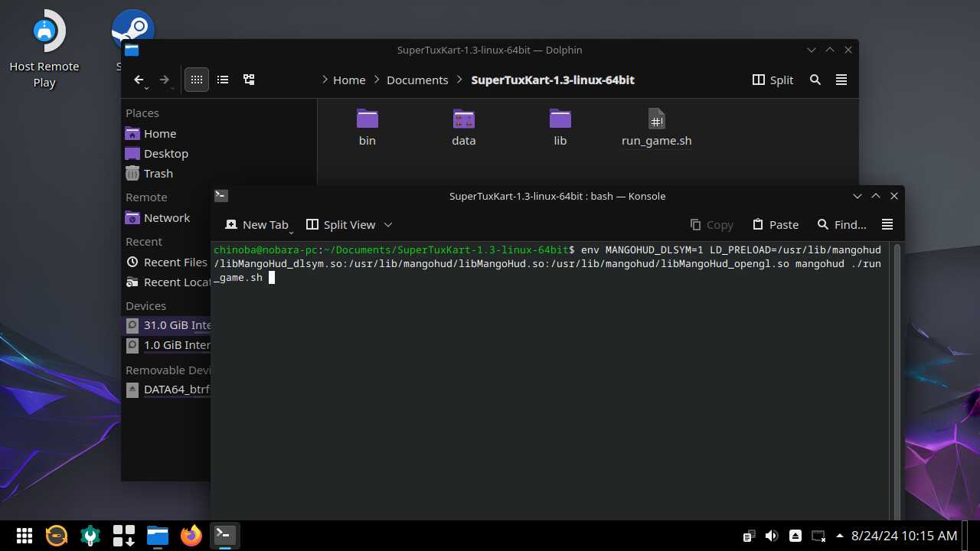Open orange updater icon in taskbar

(x=57, y=535)
